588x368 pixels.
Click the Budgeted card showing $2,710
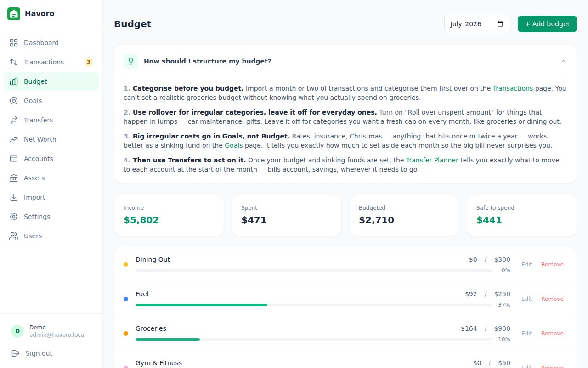[404, 215]
